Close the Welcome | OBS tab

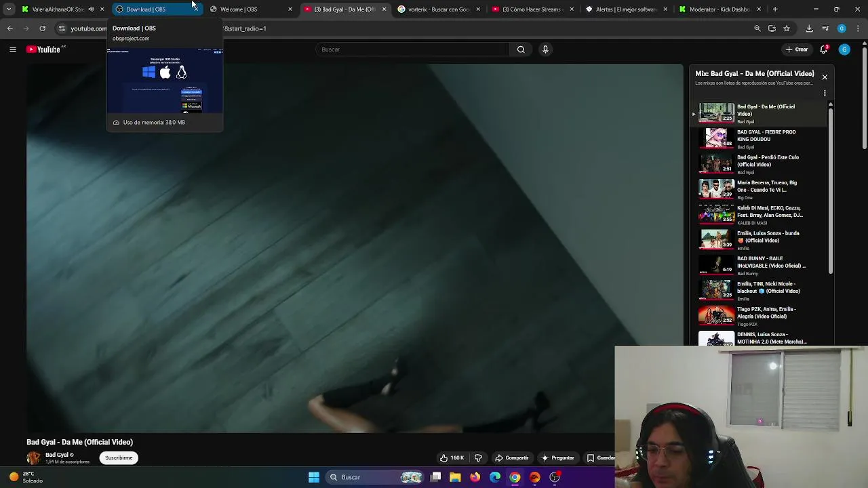(290, 9)
